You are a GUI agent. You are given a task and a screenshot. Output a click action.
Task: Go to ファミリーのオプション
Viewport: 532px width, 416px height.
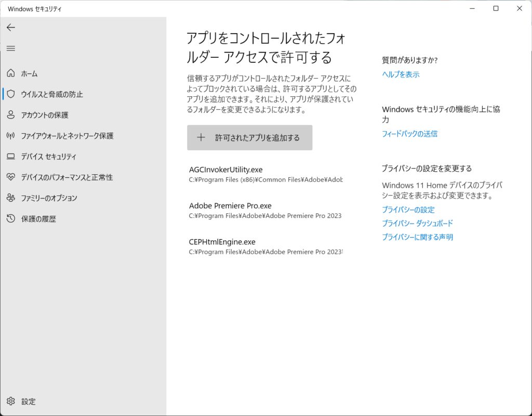83,198
